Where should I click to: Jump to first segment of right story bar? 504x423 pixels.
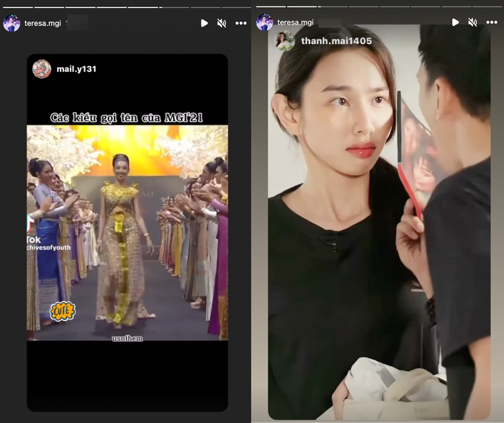click(x=271, y=6)
